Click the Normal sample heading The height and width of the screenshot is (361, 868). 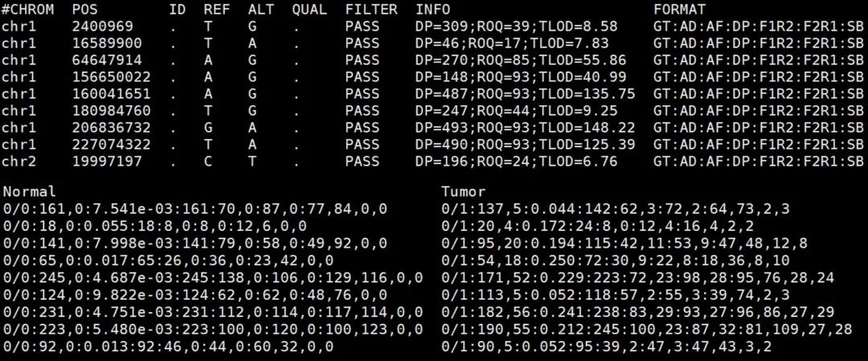coord(30,191)
